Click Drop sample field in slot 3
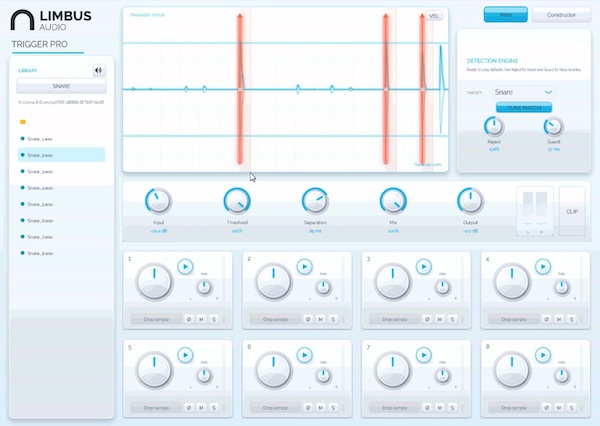600x426 pixels. [395, 319]
